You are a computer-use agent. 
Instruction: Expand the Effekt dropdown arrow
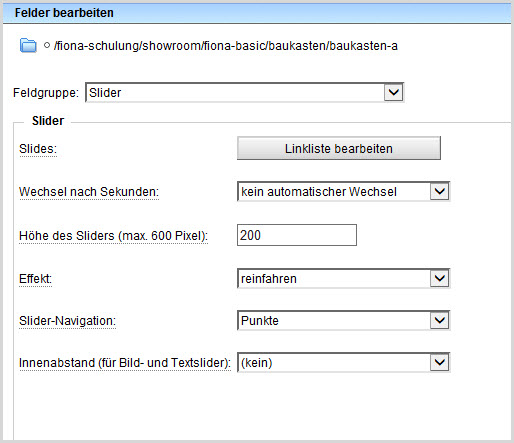(440, 278)
